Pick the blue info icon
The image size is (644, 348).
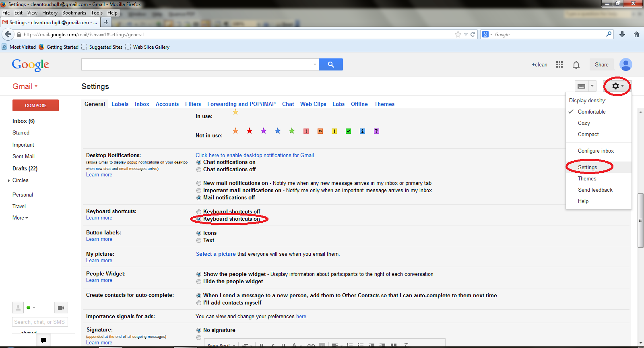pyautogui.click(x=362, y=131)
